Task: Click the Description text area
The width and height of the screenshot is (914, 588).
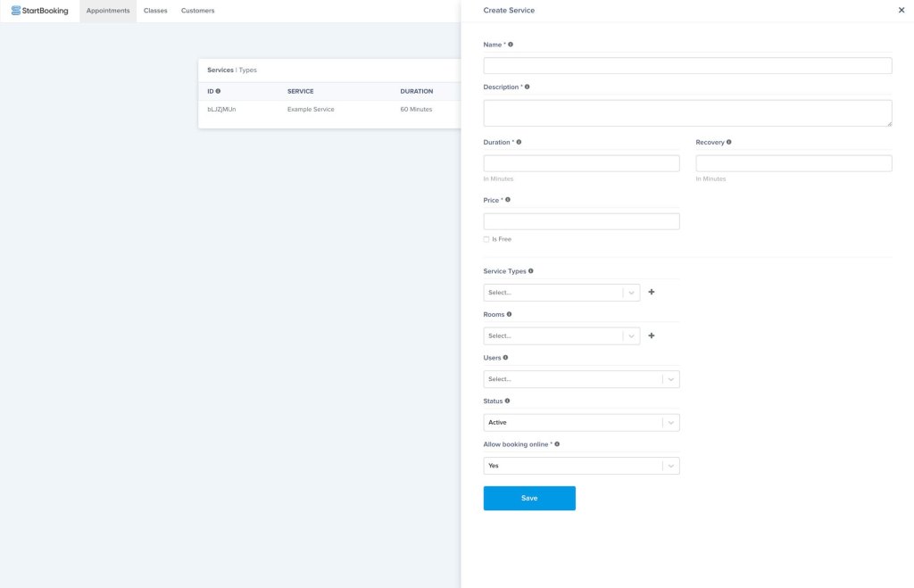Action: coord(687,112)
